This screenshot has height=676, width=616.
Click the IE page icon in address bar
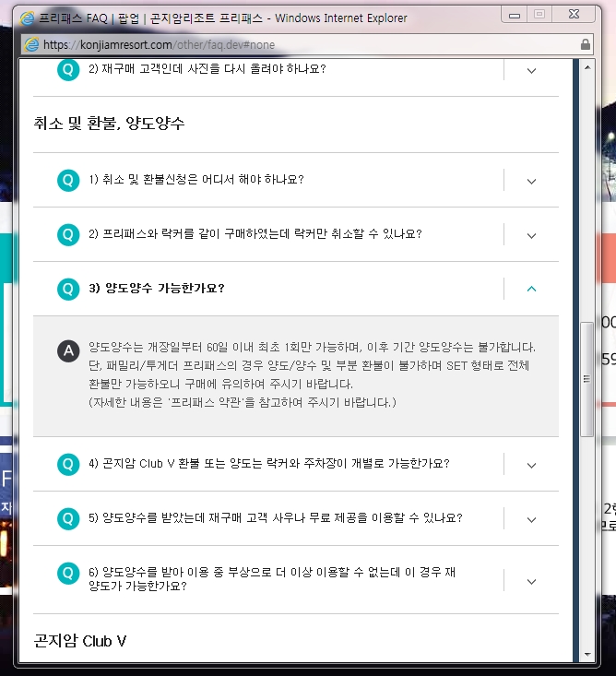coord(31,44)
